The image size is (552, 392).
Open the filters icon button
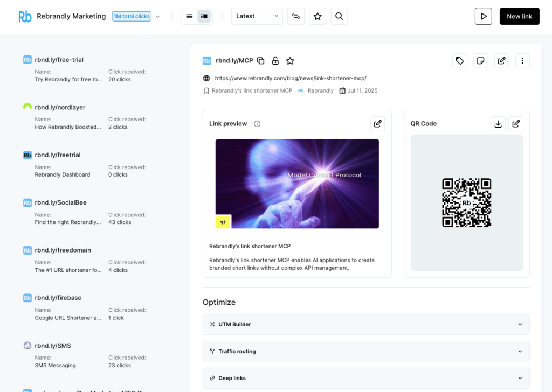click(x=296, y=16)
